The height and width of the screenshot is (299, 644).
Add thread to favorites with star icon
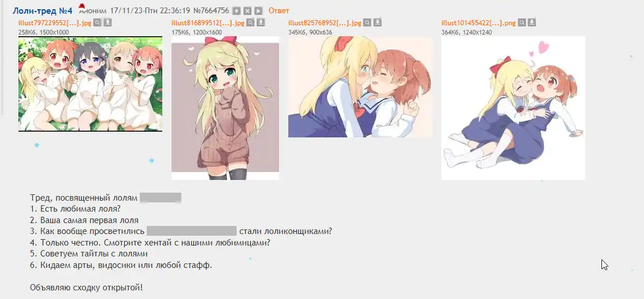pyautogui.click(x=236, y=11)
